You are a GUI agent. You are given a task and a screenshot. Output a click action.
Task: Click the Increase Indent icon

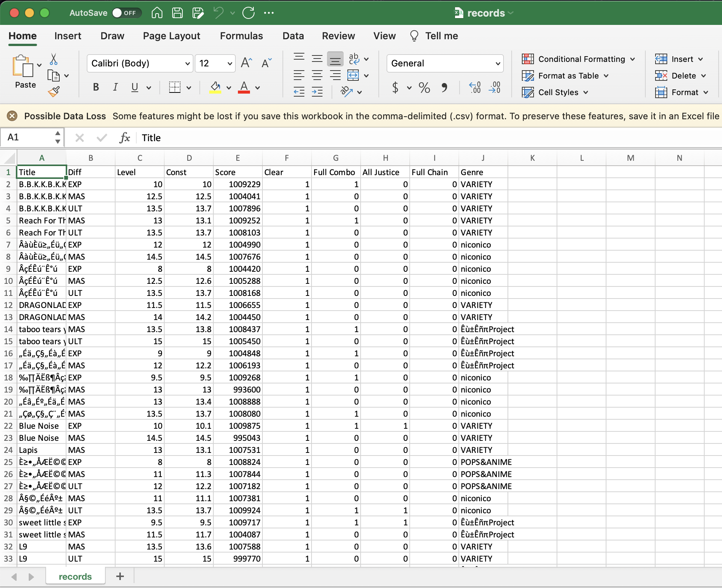click(317, 92)
